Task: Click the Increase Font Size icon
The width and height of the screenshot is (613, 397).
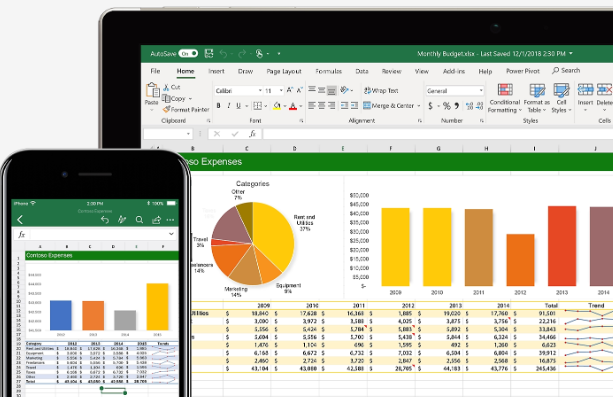Action: point(290,90)
